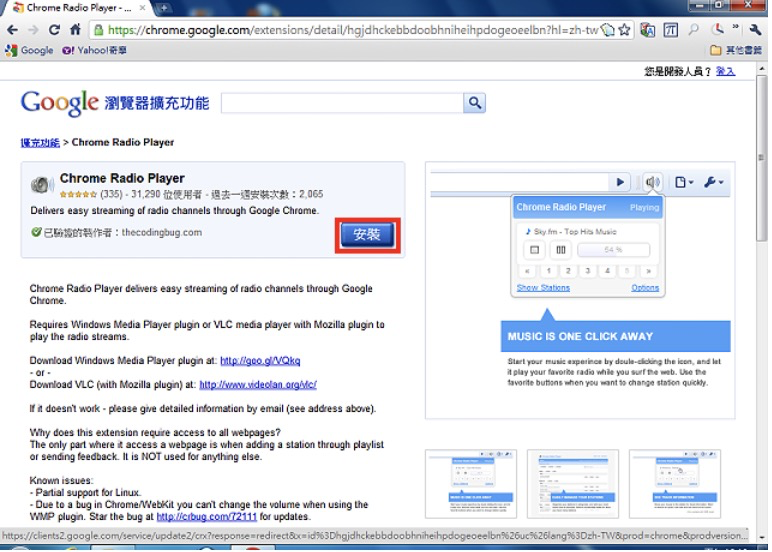This screenshot has width=772, height=552.
Task: Click the sign-in link at top right
Action: pos(725,72)
